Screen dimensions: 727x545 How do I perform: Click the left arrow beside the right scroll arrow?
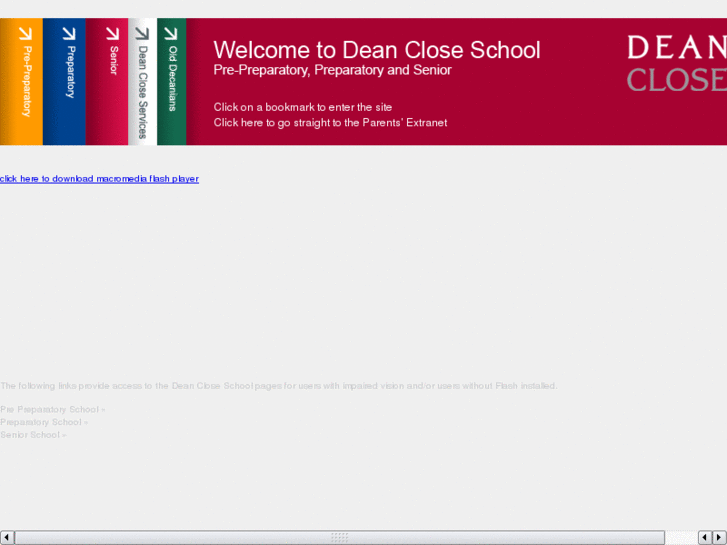(x=705, y=538)
